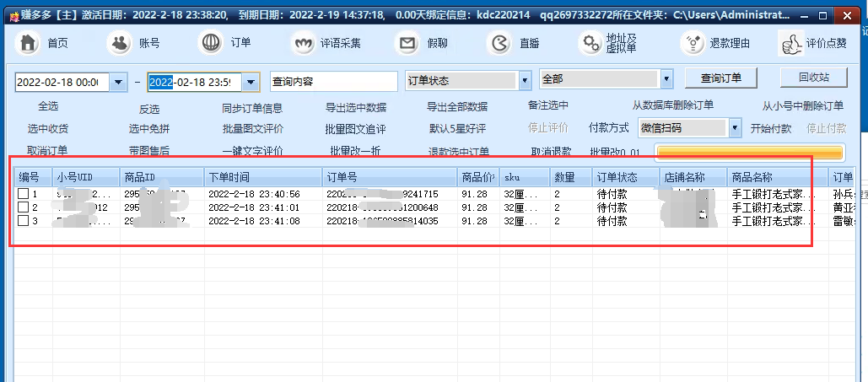Click the name 雷敏 in row 3
The width and height of the screenshot is (868, 382).
click(842, 221)
